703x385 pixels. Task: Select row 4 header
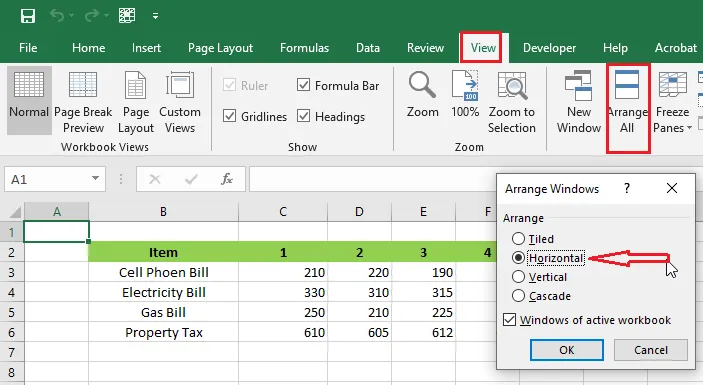pos(12,292)
